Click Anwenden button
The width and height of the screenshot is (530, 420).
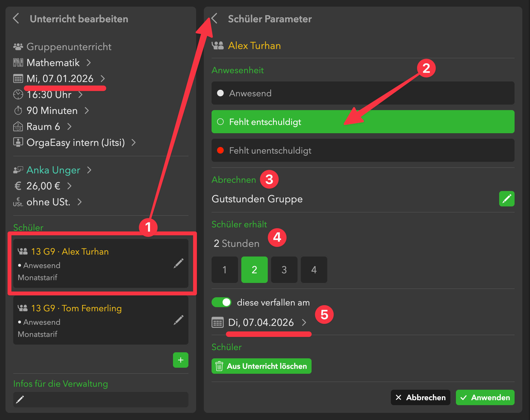(x=485, y=397)
